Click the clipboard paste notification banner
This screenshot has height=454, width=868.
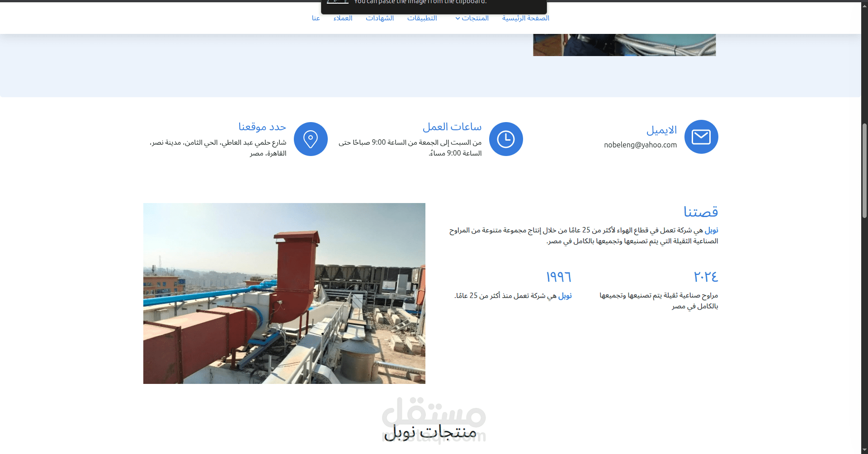coord(434,7)
